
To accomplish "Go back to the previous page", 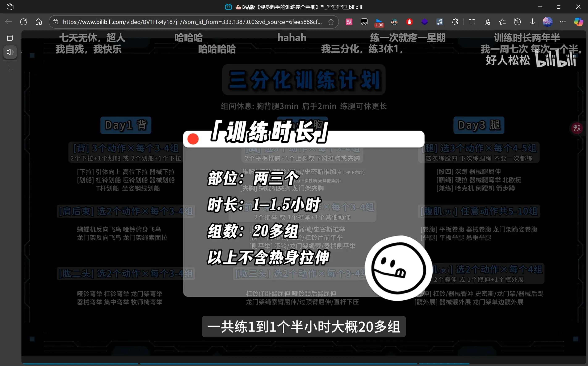I will [x=8, y=22].
